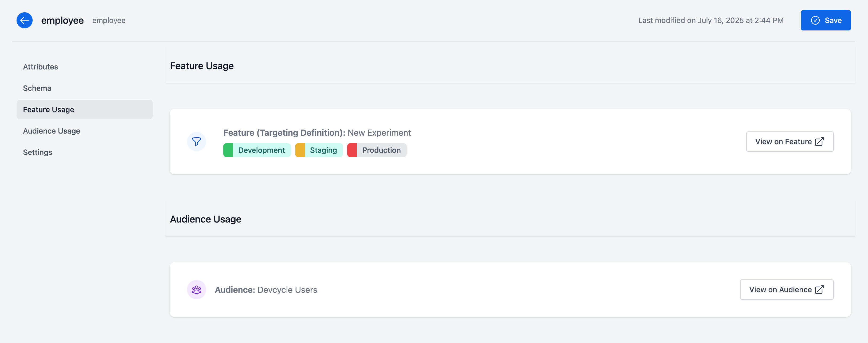
Task: Open View on Feature
Action: (x=790, y=142)
